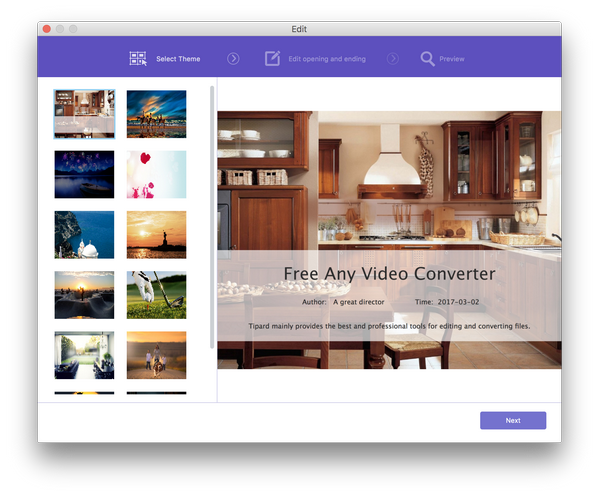The width and height of the screenshot is (599, 496).
Task: Click the Next button
Action: click(513, 420)
